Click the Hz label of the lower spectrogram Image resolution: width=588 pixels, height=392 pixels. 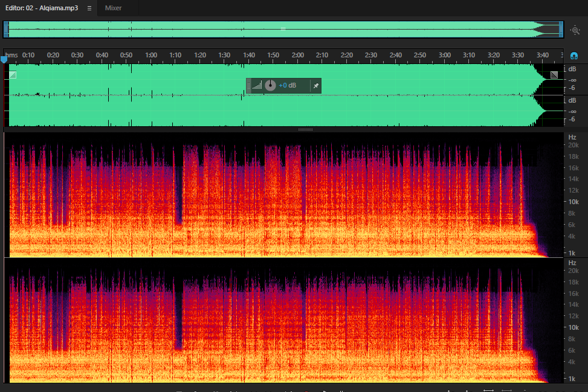pos(572,263)
